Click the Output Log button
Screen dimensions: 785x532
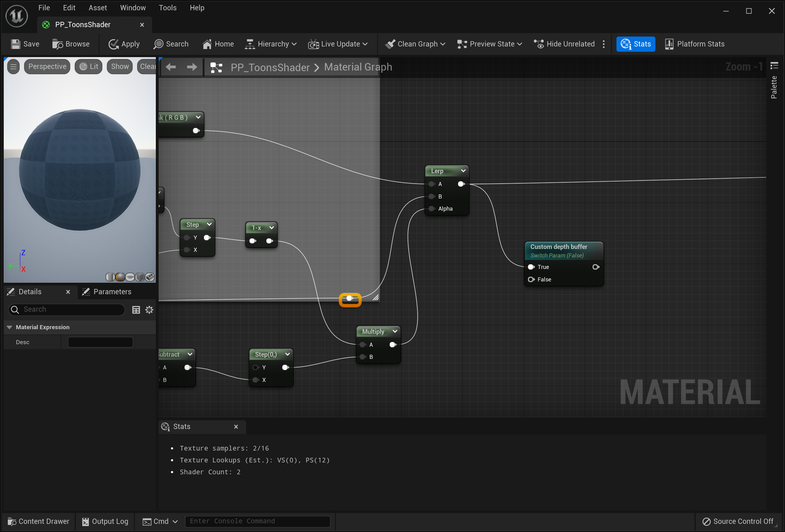[105, 521]
